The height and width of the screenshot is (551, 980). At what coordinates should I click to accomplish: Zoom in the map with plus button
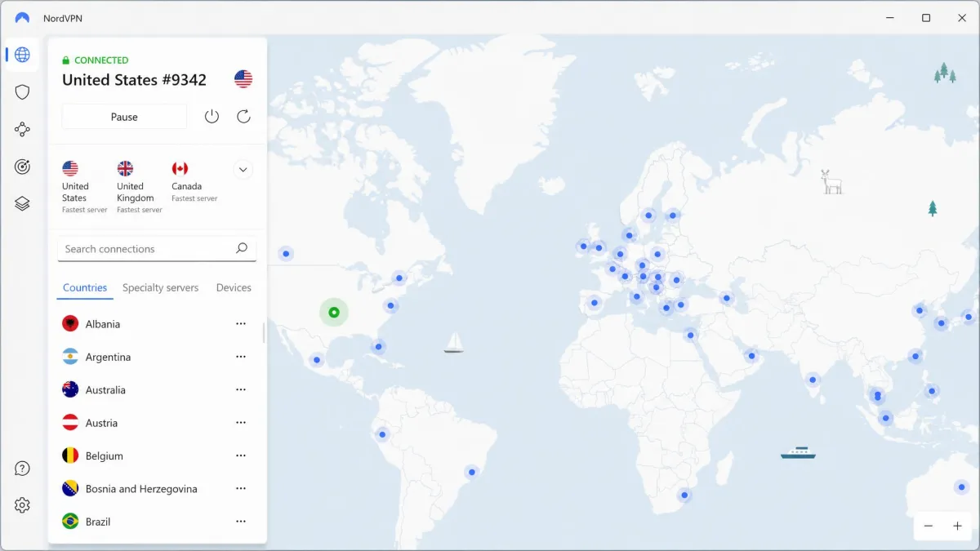pyautogui.click(x=958, y=527)
